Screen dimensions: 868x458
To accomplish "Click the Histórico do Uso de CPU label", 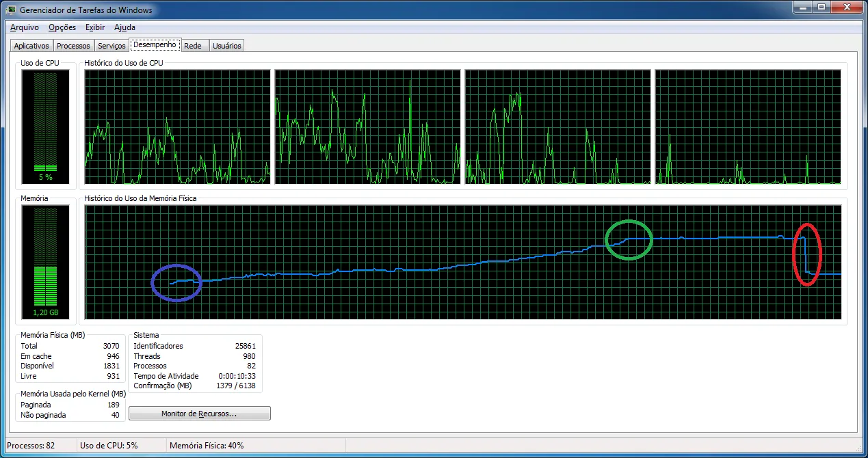I will (x=124, y=63).
